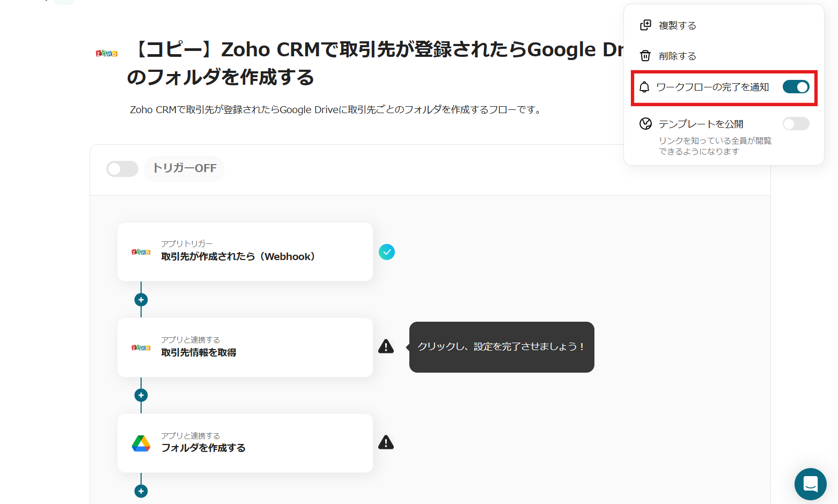Open the 取引先が作成されたら（Webhook） trigger card

(x=245, y=252)
